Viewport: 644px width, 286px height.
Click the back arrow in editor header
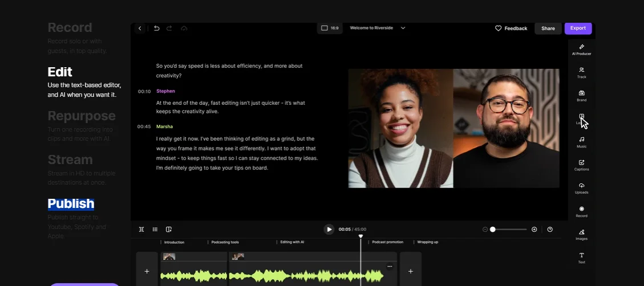[x=140, y=28]
